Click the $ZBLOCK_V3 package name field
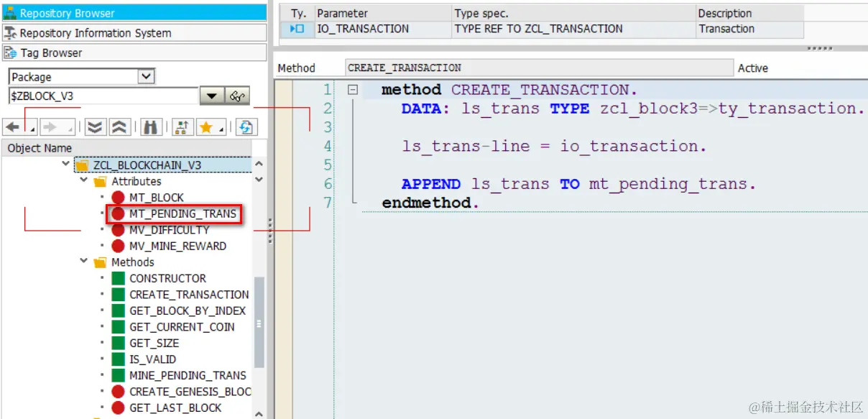The height and width of the screenshot is (419, 868). [x=103, y=96]
